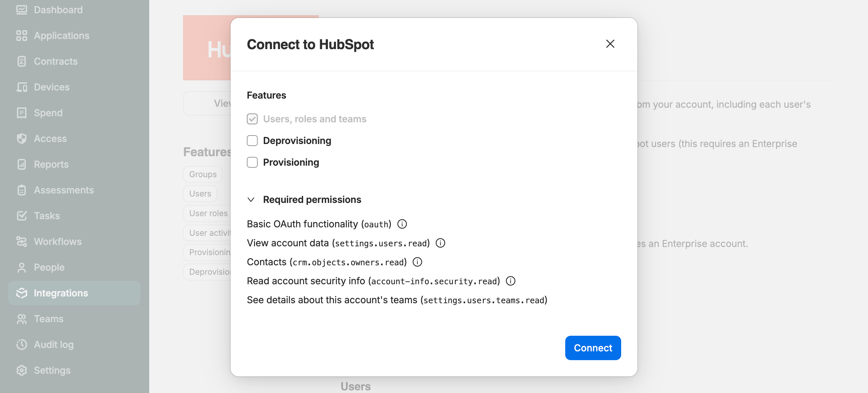Select the Integrations sidebar label

click(x=61, y=293)
